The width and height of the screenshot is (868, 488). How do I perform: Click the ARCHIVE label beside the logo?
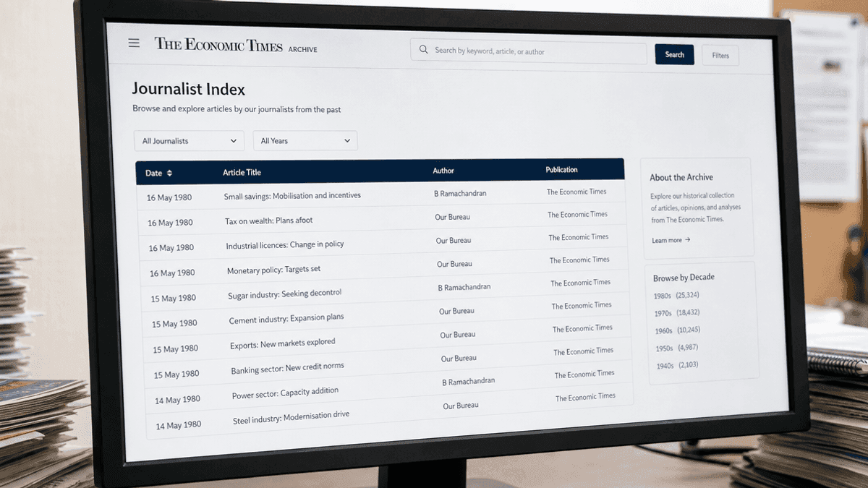[x=302, y=50]
